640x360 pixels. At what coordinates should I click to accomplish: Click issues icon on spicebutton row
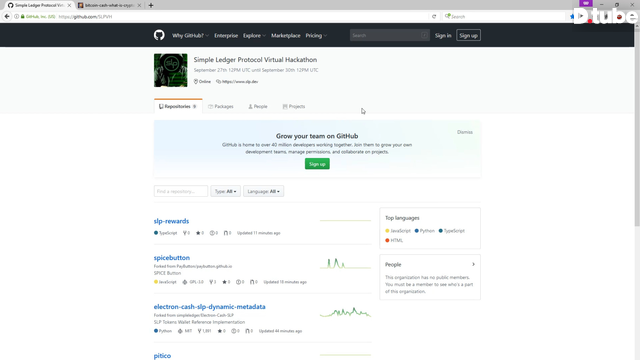click(238, 282)
